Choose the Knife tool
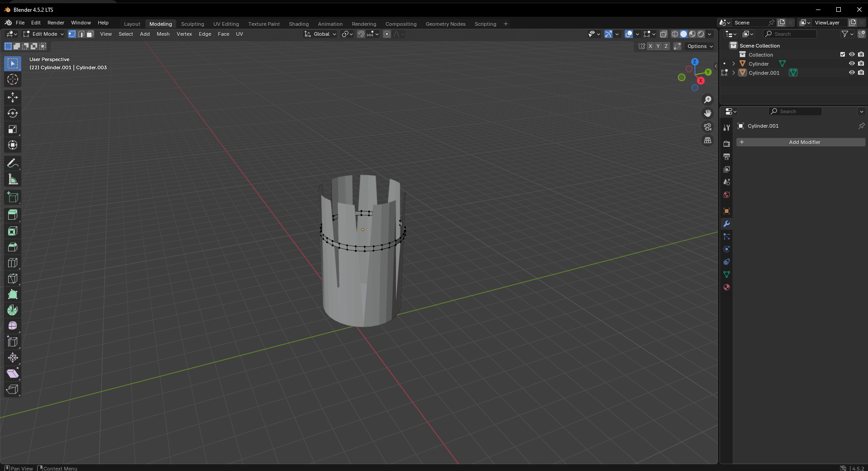Screen dimensions: 868x471 coord(13,279)
